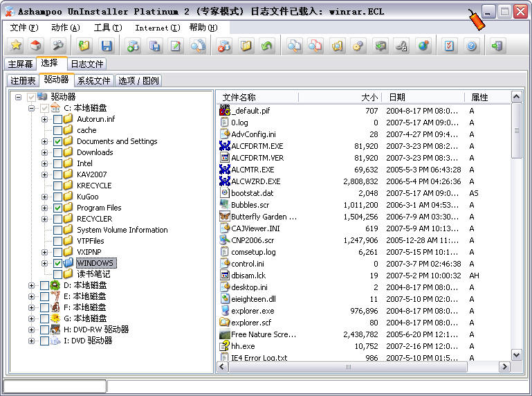Open the 文件(F) menu

24,28
